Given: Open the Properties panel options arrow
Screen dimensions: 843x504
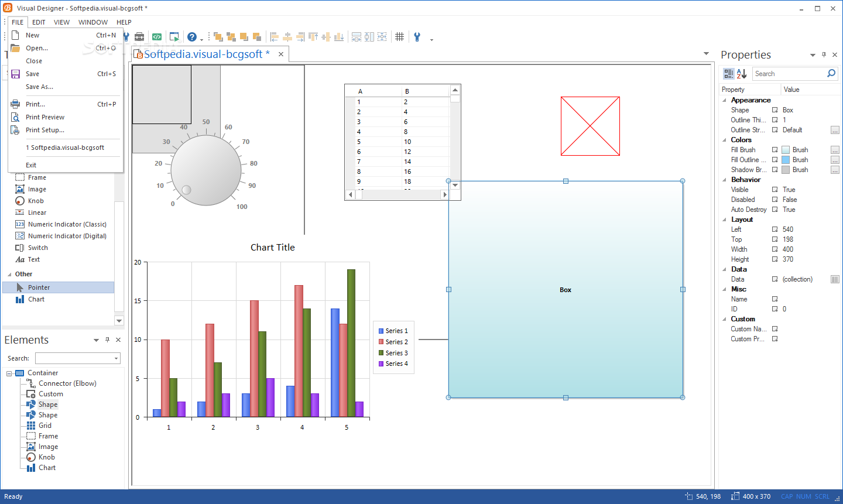Looking at the screenshot, I should 813,55.
